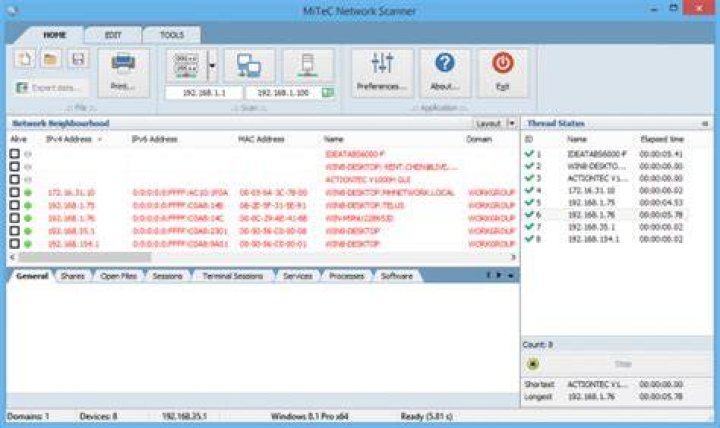Viewport: 720px width, 428px height.
Task: Click the green checkmark for thread 4
Action: coord(529,190)
